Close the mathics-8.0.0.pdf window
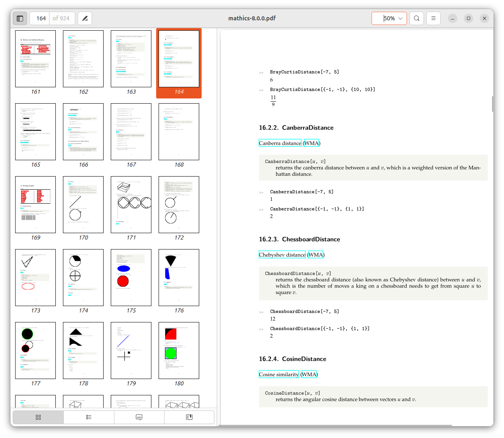This screenshot has width=504, height=438. point(484,18)
